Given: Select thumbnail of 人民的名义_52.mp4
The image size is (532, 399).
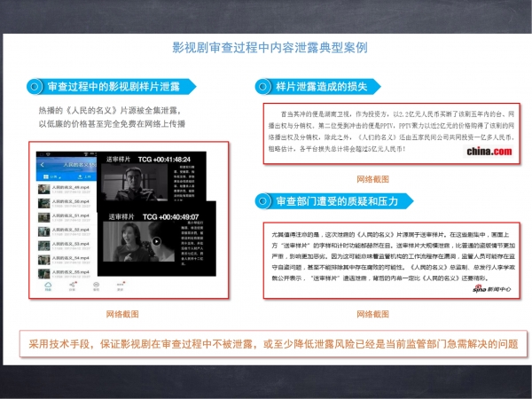Looking at the screenshot, I should [43, 231].
